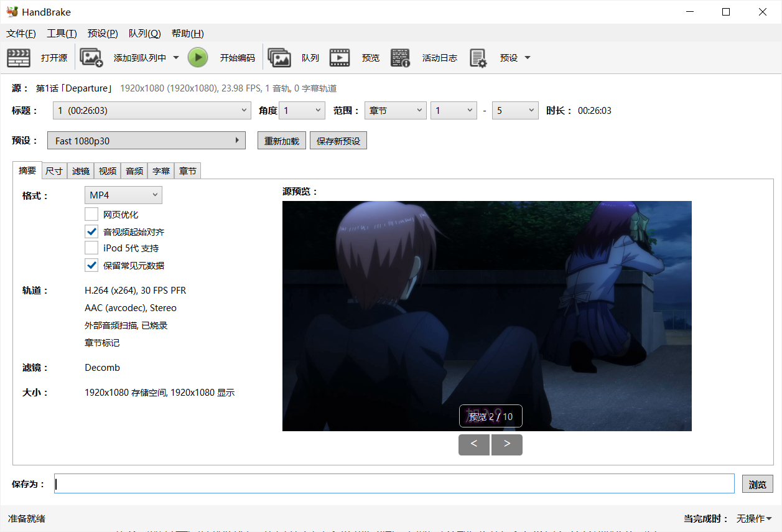Switch to the 章节 tab
Viewport: 782px width, 532px height.
(188, 171)
